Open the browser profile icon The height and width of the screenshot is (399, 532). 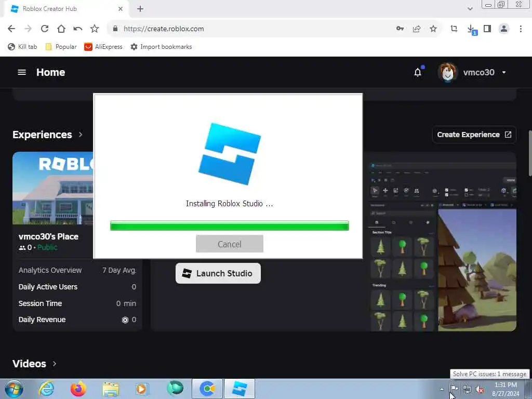pos(504,29)
